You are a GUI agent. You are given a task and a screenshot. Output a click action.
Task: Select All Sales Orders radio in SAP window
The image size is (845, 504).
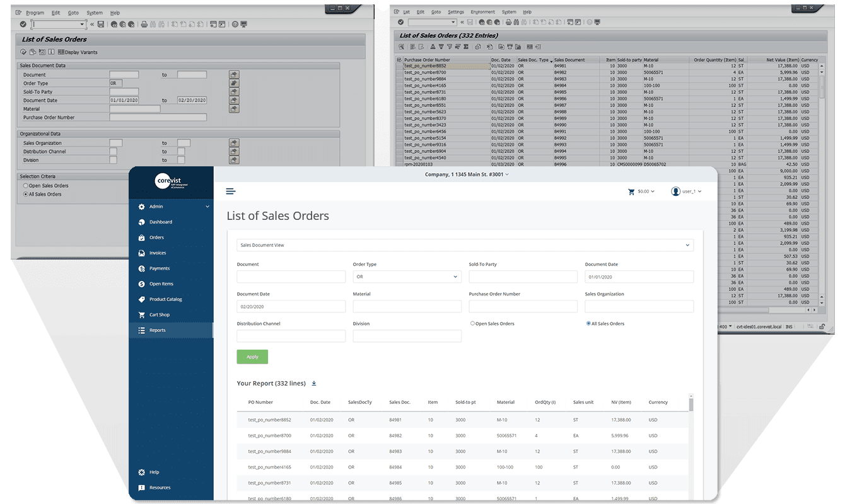(x=26, y=194)
